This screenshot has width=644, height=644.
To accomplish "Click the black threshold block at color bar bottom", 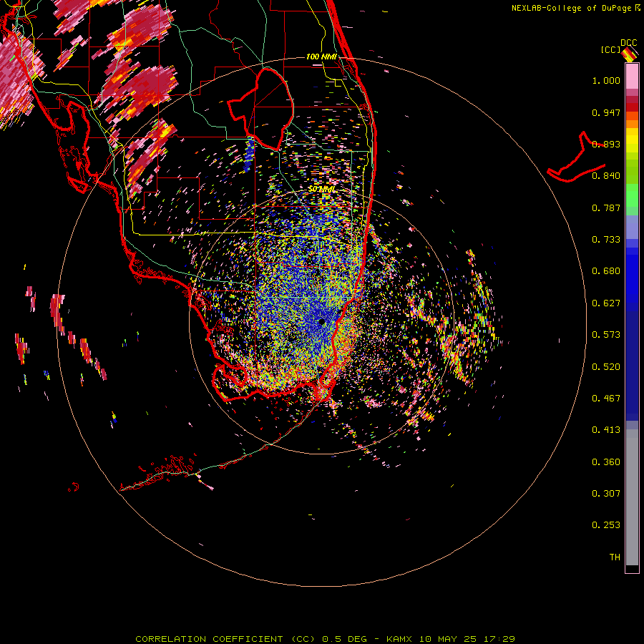I will (632, 568).
